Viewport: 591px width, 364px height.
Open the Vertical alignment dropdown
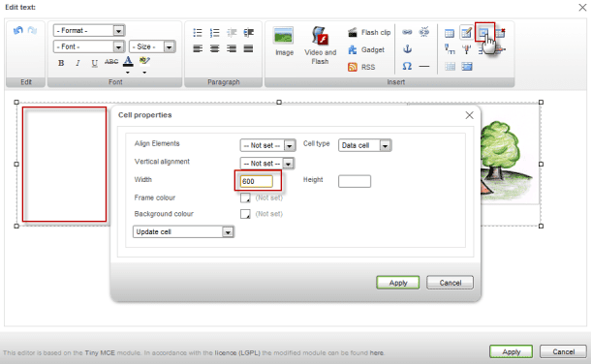267,164
